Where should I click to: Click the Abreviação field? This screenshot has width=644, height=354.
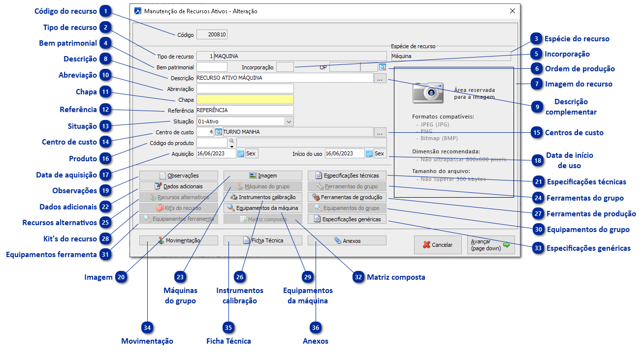[x=245, y=88]
